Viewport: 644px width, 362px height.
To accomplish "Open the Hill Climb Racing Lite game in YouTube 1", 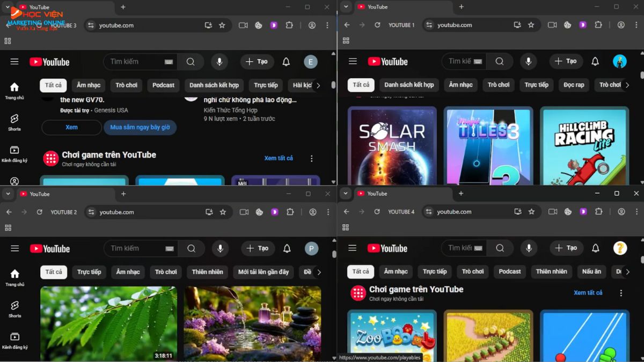I will point(584,146).
